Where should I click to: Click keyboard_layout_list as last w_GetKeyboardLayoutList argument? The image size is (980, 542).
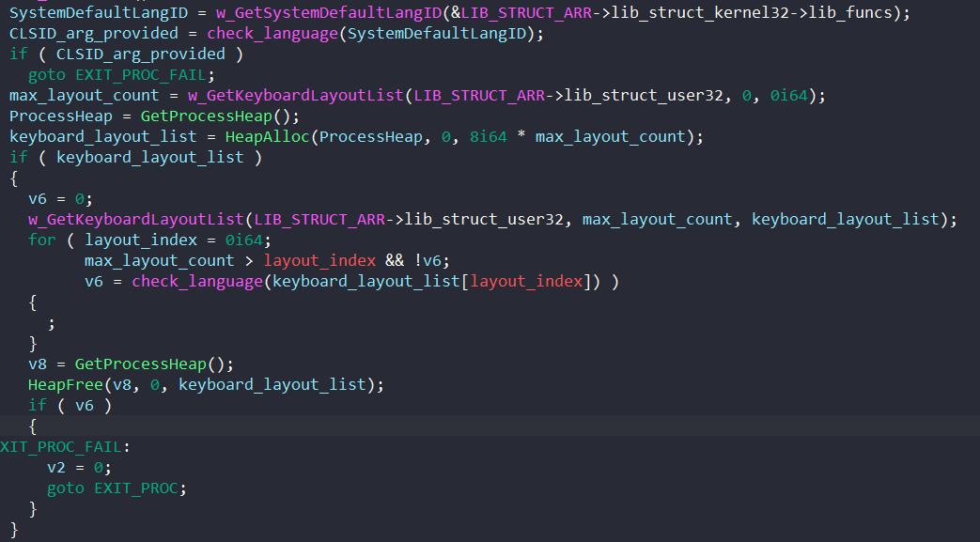[x=845, y=220]
